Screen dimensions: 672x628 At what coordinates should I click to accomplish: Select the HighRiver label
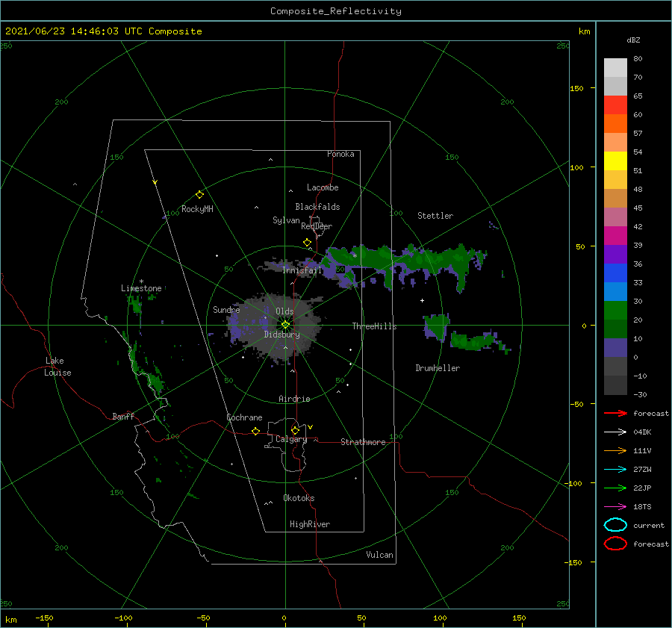pyautogui.click(x=310, y=524)
